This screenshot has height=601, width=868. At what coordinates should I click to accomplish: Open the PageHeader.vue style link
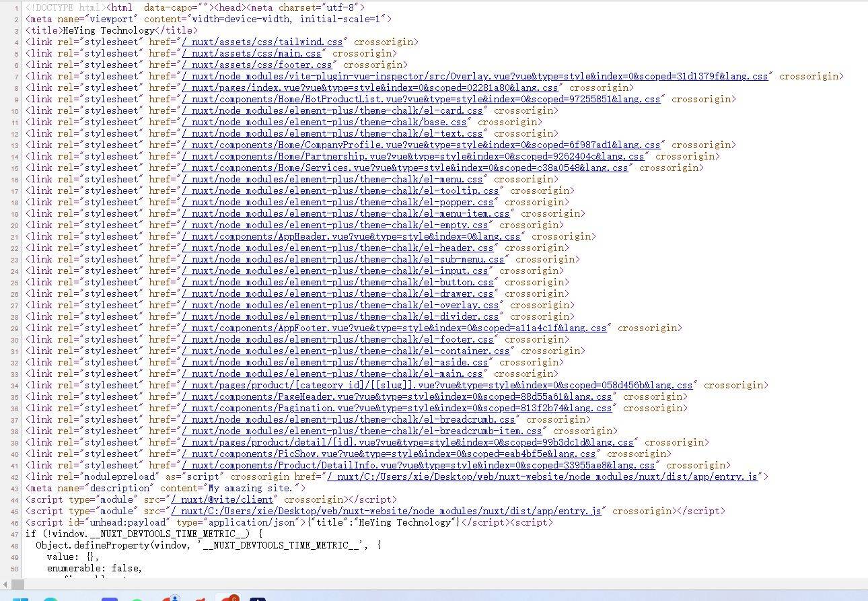coord(397,396)
